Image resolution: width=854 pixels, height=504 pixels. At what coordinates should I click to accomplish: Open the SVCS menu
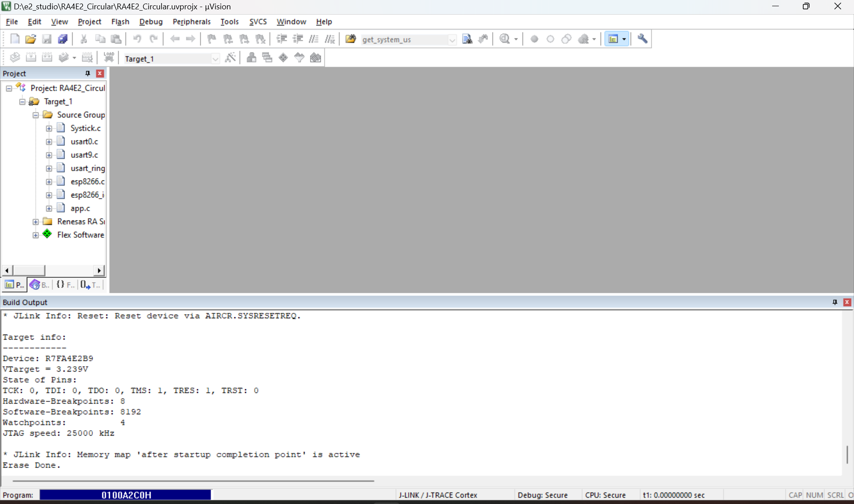[258, 21]
